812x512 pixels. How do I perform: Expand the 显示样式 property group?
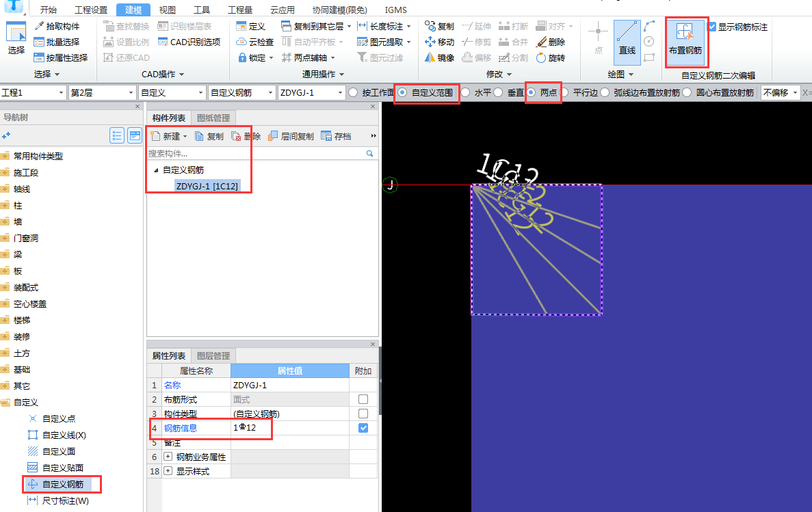(x=168, y=471)
